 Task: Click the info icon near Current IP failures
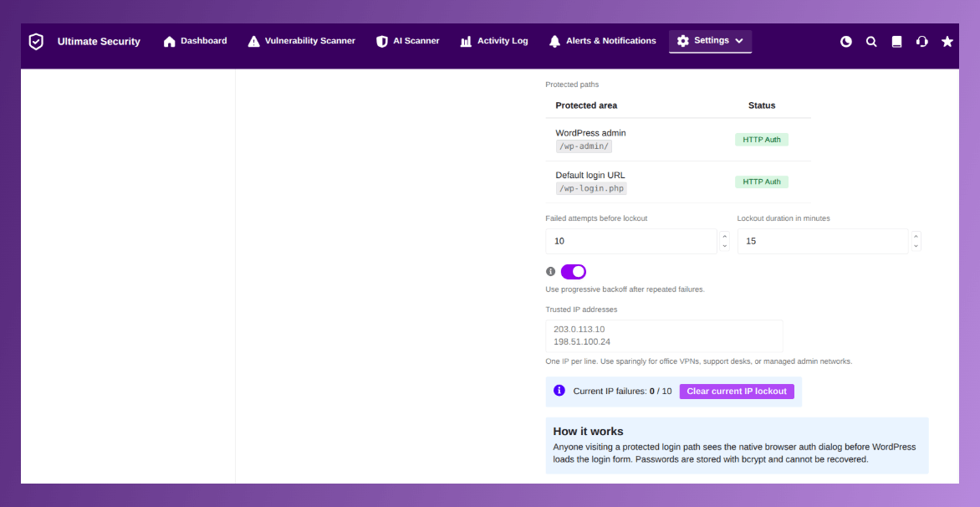click(x=559, y=390)
